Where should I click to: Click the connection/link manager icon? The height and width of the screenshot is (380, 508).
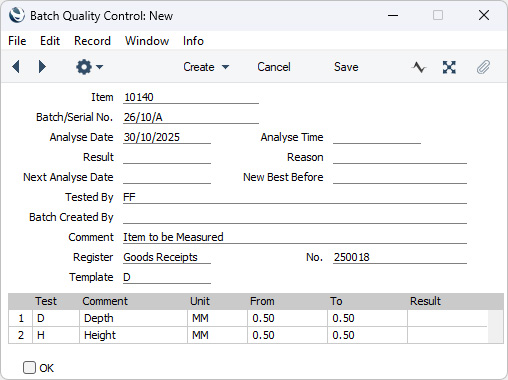pos(449,67)
